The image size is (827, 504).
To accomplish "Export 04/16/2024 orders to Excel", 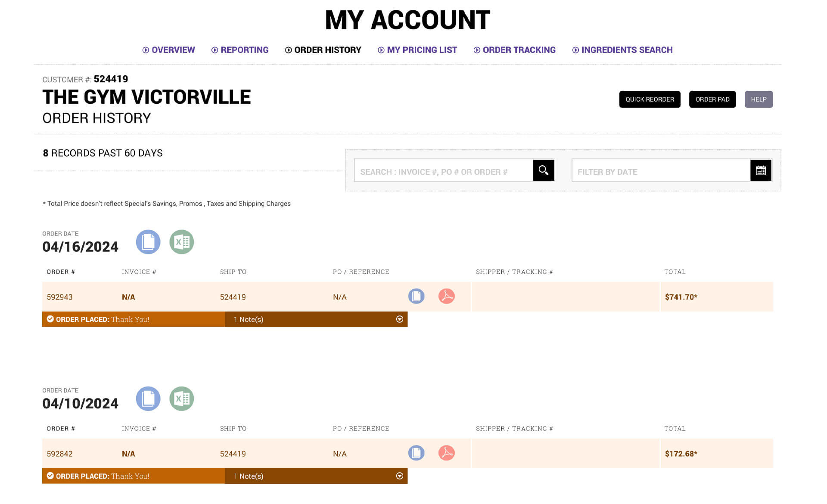I will 181,242.
